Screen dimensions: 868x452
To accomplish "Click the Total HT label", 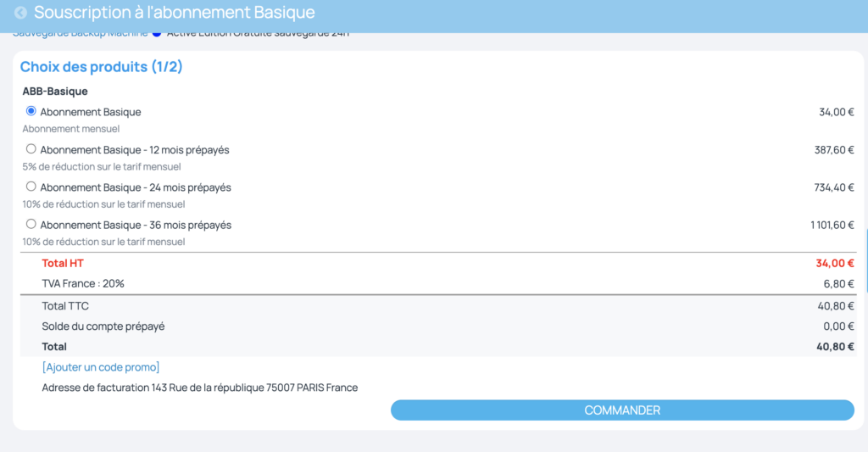I will [x=63, y=264].
